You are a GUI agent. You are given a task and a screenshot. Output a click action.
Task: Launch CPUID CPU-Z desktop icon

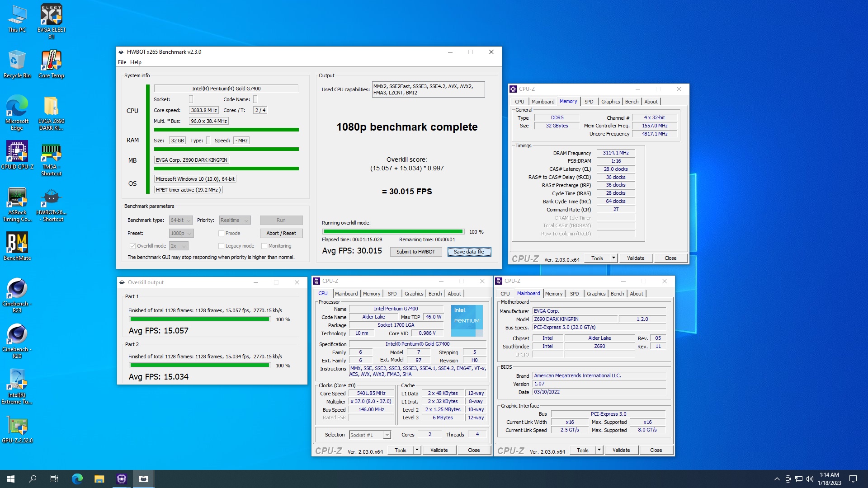click(x=17, y=155)
